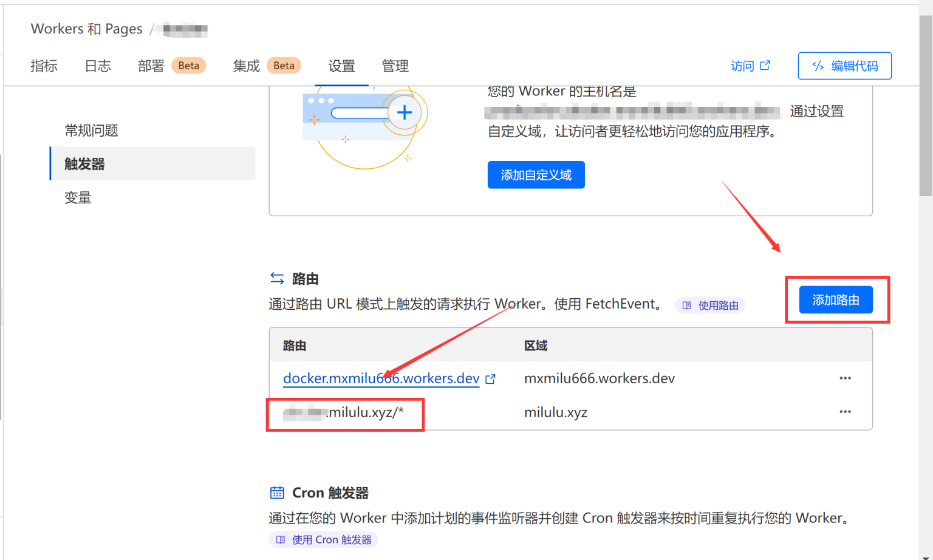933x560 pixels.
Task: Click the document icon in 使用 Cron 触发器 badge
Action: pos(279,539)
